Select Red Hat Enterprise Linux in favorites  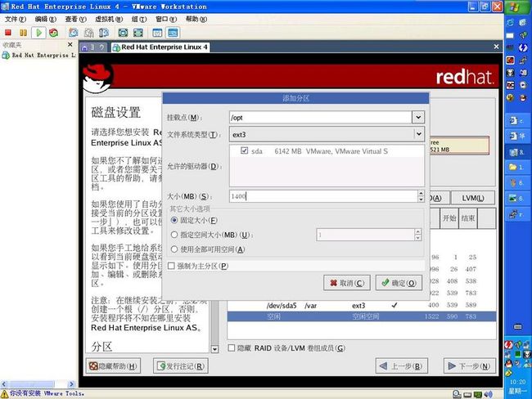pyautogui.click(x=39, y=55)
